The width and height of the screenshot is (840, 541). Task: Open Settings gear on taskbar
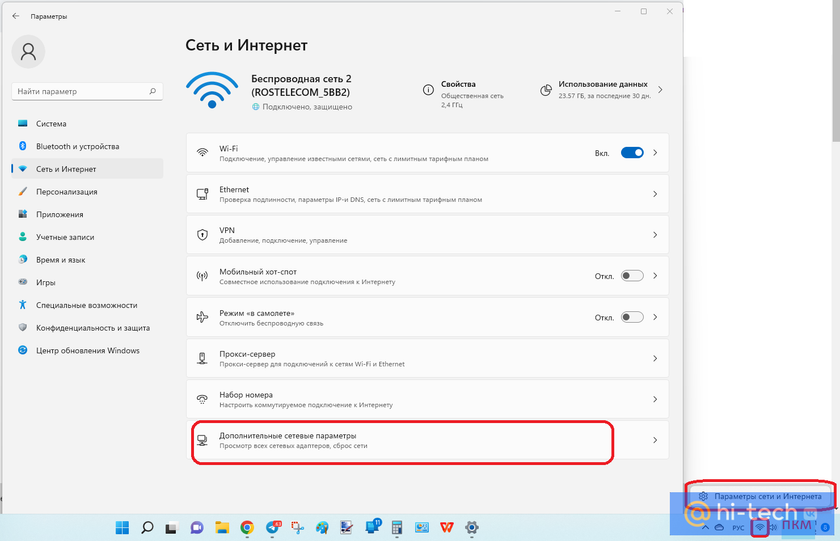pyautogui.click(x=471, y=528)
